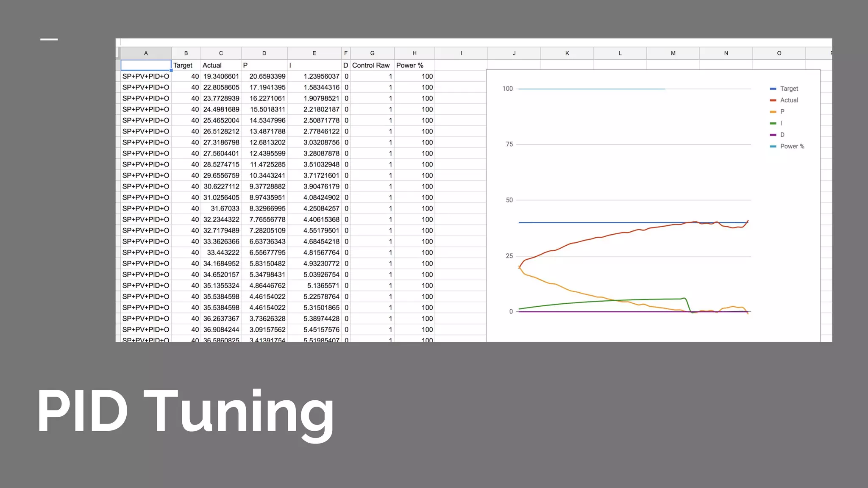
Task: Click the chart's 100 axis label
Action: [x=507, y=89]
